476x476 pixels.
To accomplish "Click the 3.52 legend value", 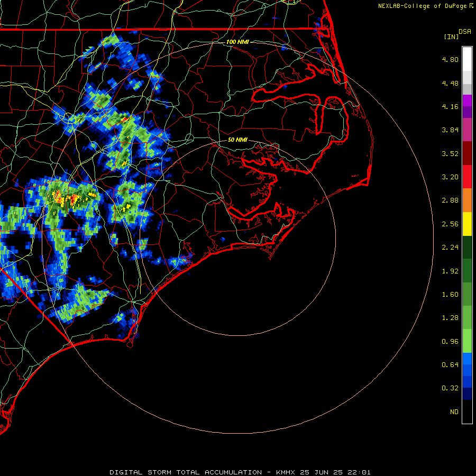I will pyautogui.click(x=450, y=153).
